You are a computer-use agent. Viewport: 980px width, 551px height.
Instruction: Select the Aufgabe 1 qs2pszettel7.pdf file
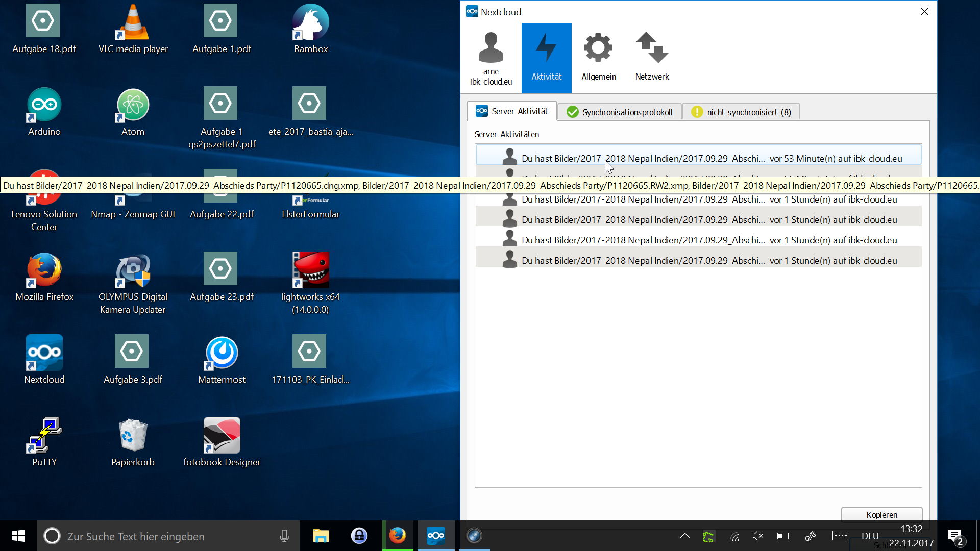[x=222, y=118]
